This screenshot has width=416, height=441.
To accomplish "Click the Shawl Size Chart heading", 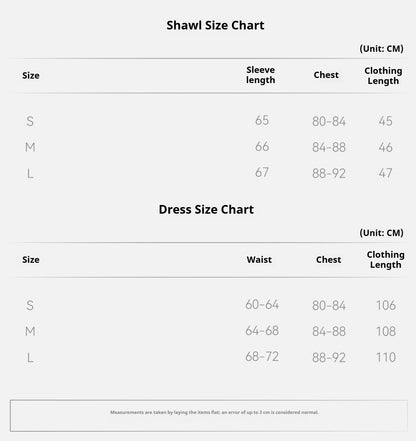I will (x=215, y=25).
